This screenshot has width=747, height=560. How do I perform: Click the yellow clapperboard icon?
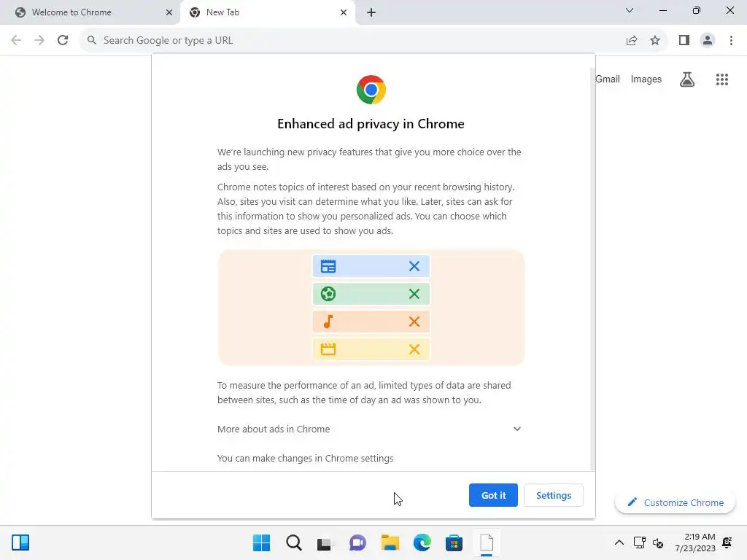click(x=328, y=349)
